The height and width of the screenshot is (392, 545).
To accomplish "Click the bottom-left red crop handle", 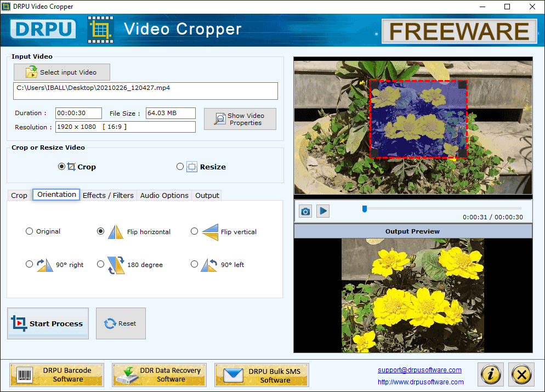I will pyautogui.click(x=374, y=154).
